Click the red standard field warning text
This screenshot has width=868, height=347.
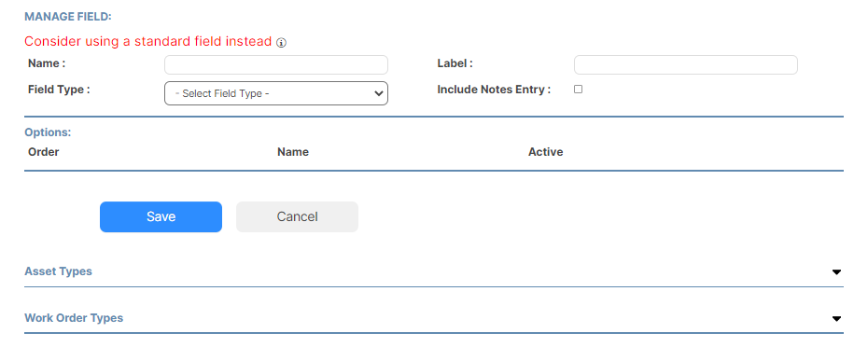[x=148, y=41]
